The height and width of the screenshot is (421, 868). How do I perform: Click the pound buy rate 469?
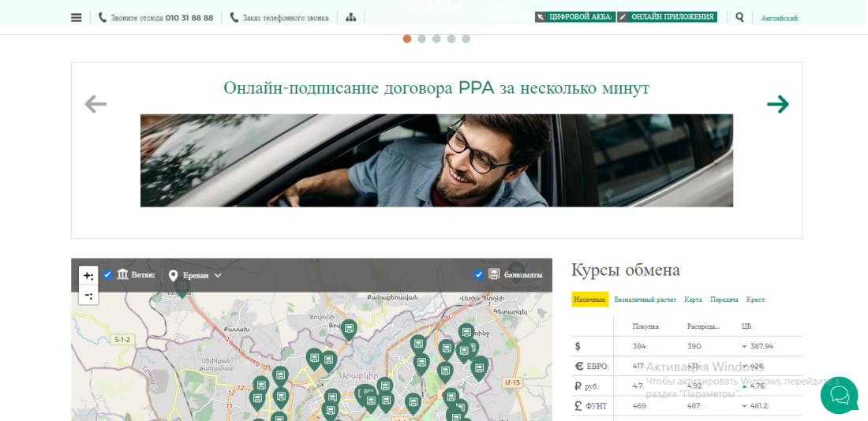[x=640, y=406]
